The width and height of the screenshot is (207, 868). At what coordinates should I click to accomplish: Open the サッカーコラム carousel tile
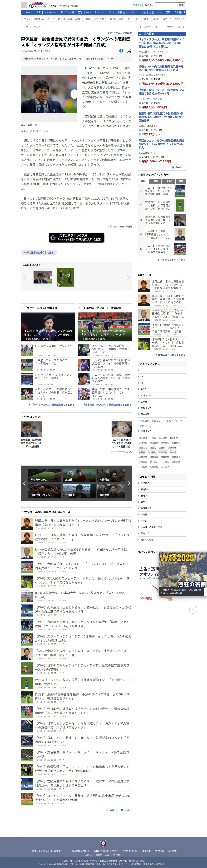pos(44,475)
